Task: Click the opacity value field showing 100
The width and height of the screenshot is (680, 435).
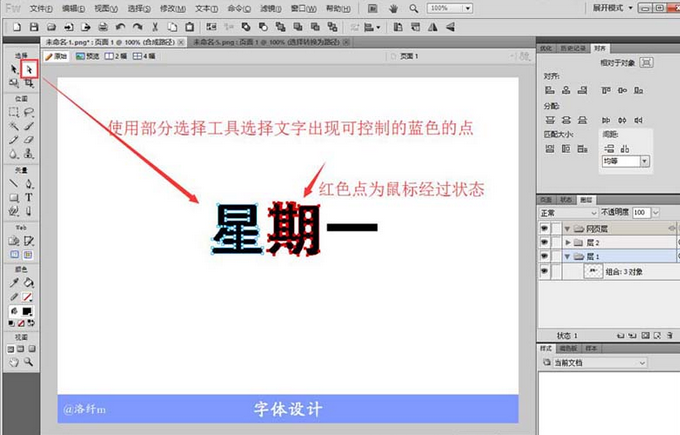Action: click(x=638, y=213)
